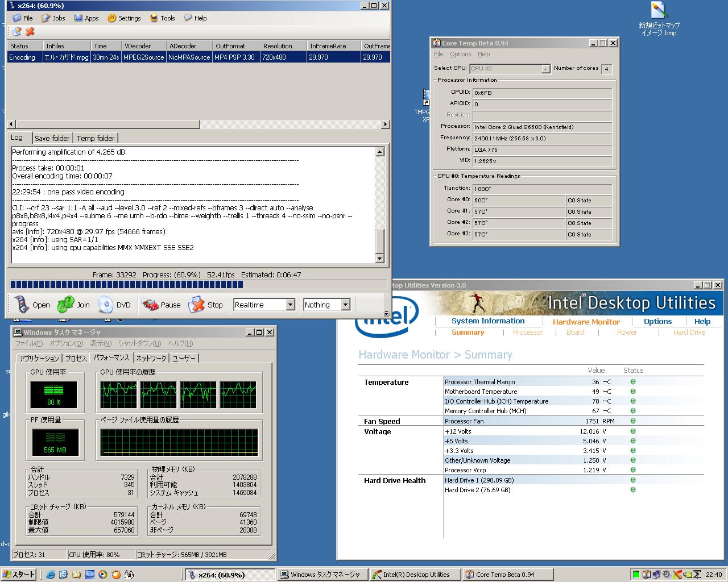This screenshot has height=582, width=728.
Task: Click the Processor sub-link in Hardware Monitor
Action: [x=527, y=332]
